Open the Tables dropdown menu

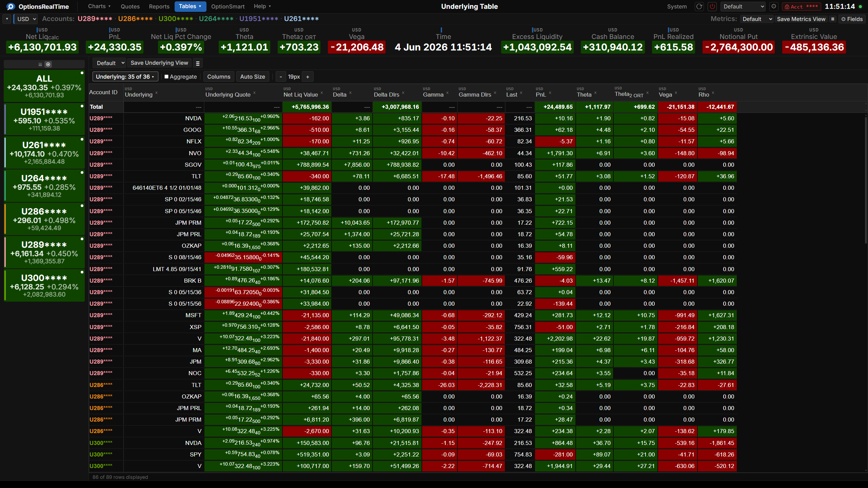coord(190,6)
